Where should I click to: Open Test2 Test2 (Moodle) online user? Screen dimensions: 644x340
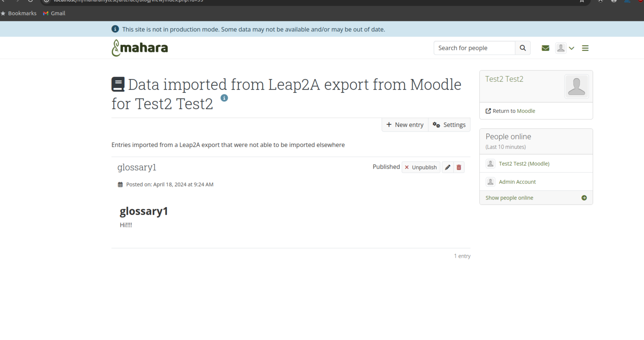point(524,164)
